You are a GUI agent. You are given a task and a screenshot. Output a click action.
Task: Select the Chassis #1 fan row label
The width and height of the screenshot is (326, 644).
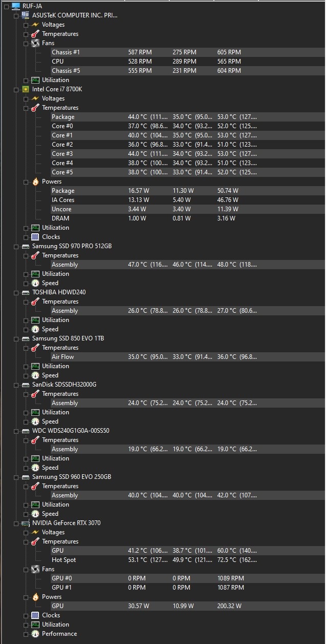(x=66, y=52)
